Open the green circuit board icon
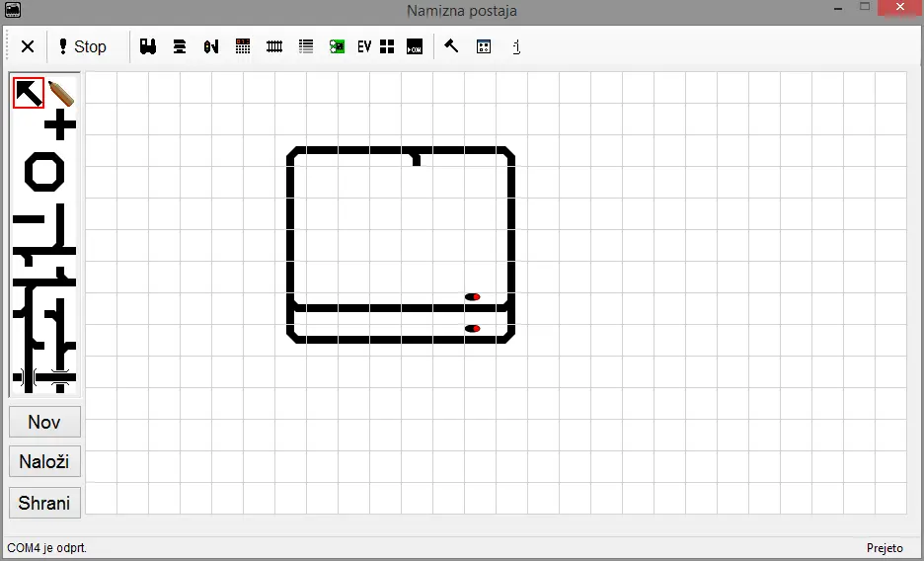 coord(337,46)
